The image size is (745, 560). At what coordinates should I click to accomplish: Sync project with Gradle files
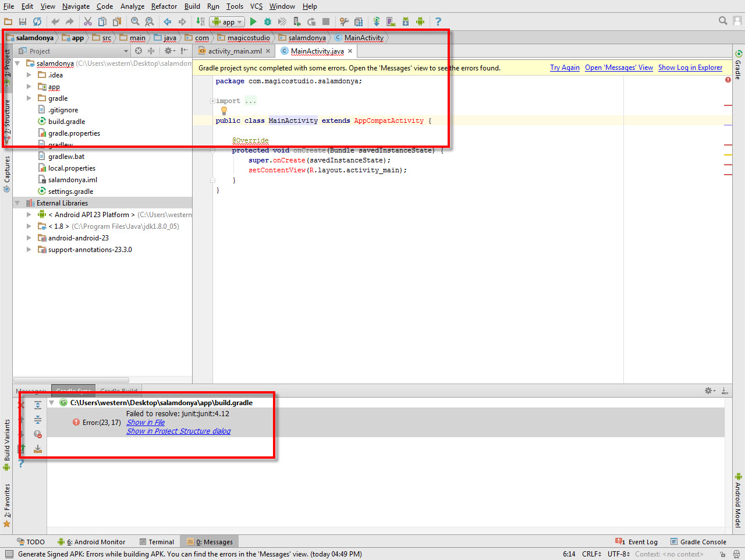[377, 22]
